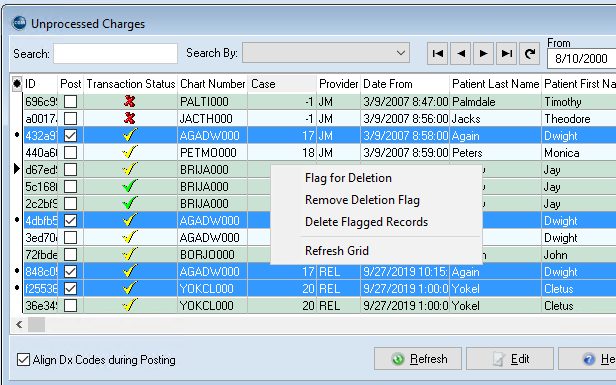Go to previous record arrow button
The width and height of the screenshot is (616, 385).
460,53
